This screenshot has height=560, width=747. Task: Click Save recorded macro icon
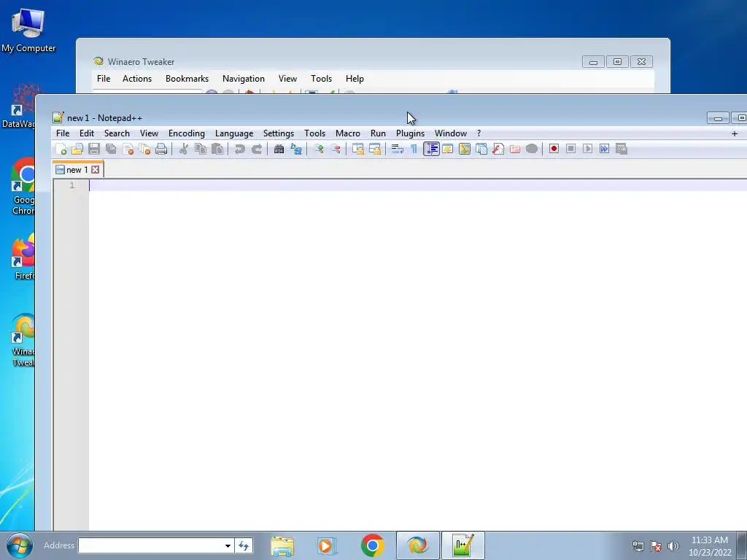(x=622, y=149)
